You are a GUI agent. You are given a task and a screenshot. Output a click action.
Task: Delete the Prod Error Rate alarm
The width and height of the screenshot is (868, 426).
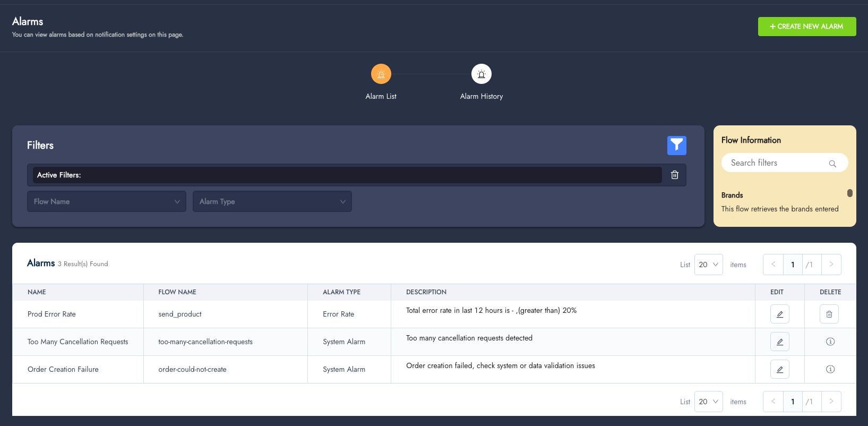(x=829, y=314)
